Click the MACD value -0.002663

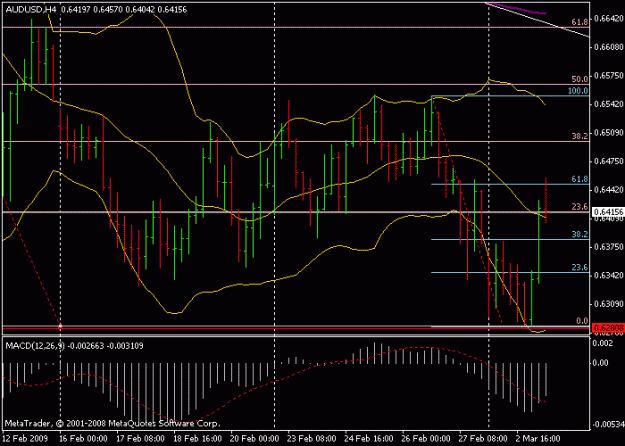coord(86,346)
